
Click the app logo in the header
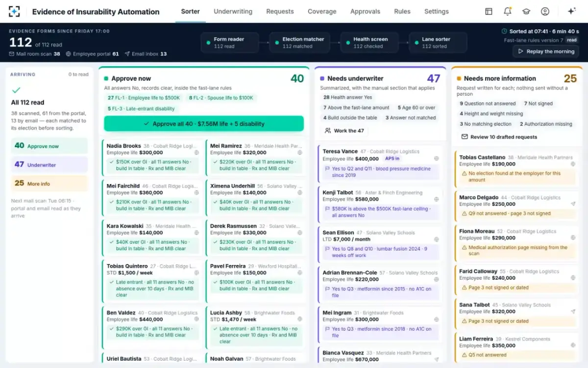coord(15,11)
